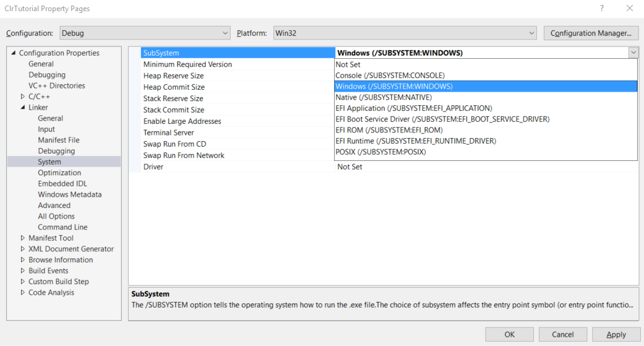644x346 pixels.
Task: Collapse the Linker tree node
Action: click(x=22, y=108)
